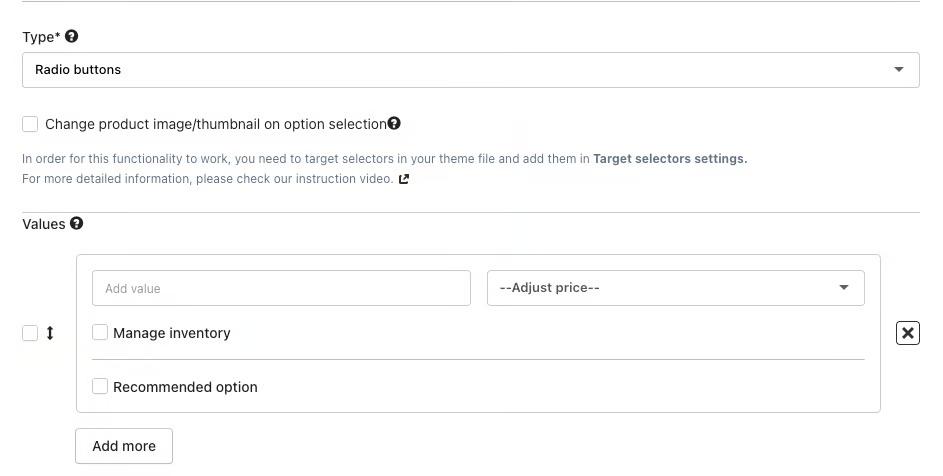Open Target selectors settings link

(669, 158)
